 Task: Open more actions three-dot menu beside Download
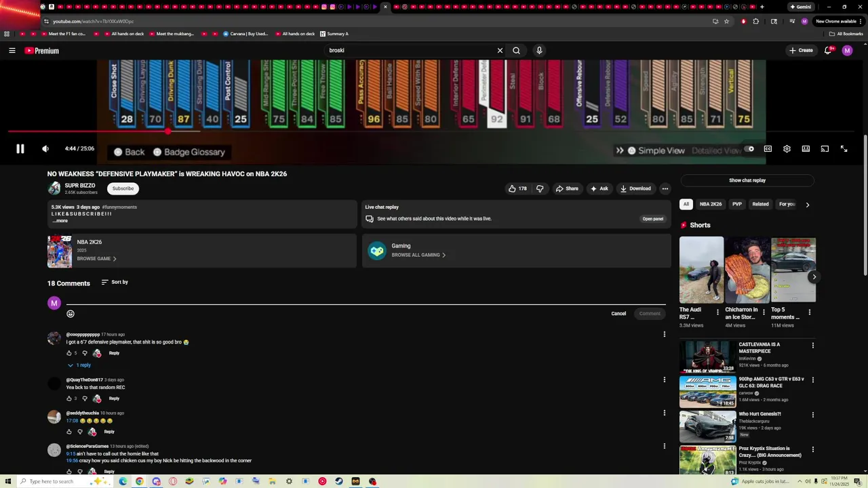(x=665, y=188)
